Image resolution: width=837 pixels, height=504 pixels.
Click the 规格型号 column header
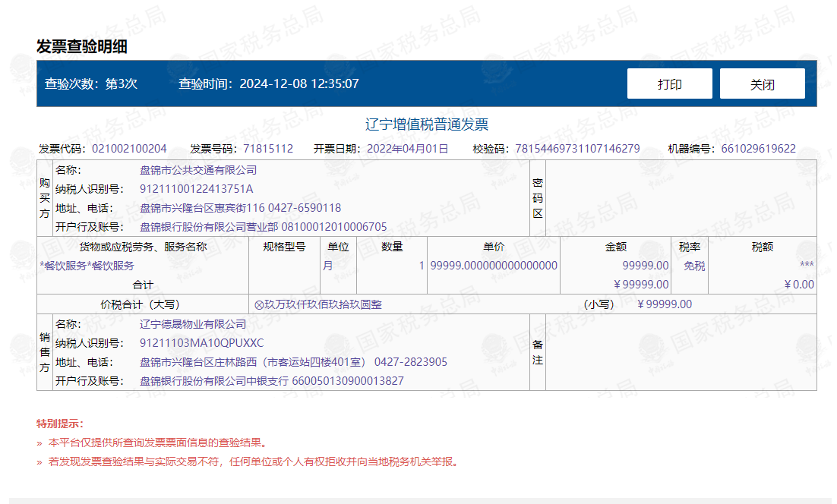click(285, 247)
